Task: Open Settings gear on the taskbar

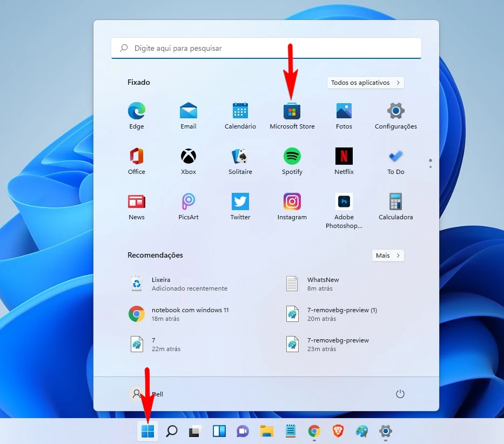Action: tap(385, 431)
